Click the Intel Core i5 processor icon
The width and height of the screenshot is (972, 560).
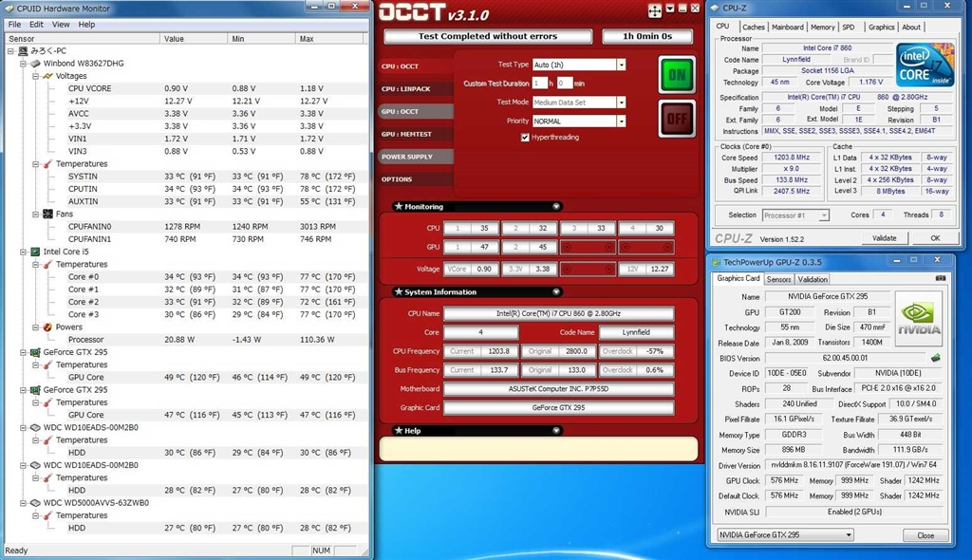coord(35,252)
